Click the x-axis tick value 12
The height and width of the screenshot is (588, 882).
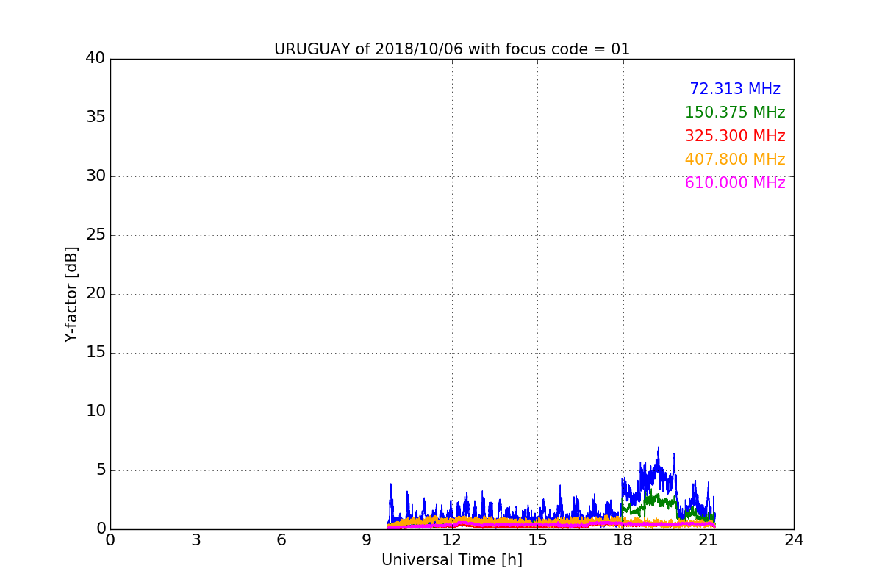(x=452, y=540)
